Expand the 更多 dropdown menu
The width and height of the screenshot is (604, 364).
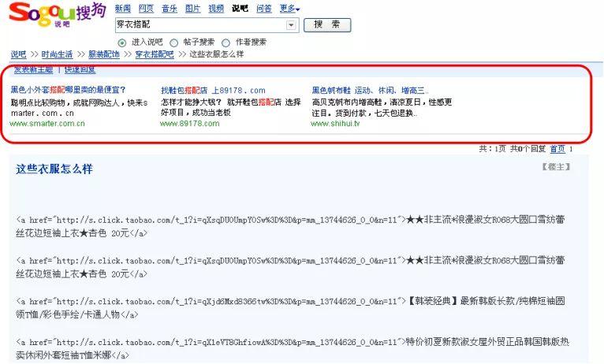(x=289, y=9)
